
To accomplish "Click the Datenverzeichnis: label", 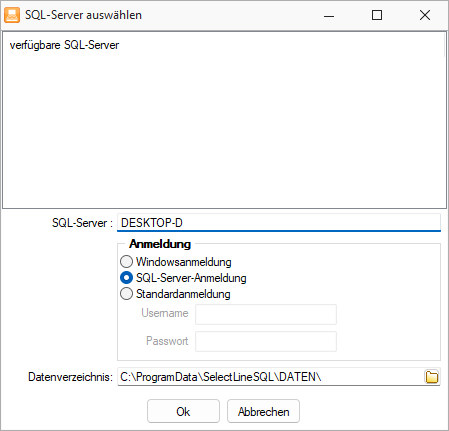I will click(71, 377).
